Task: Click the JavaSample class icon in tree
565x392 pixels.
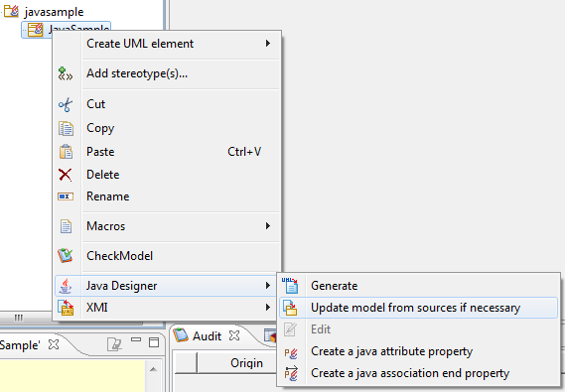Action: click(x=36, y=29)
